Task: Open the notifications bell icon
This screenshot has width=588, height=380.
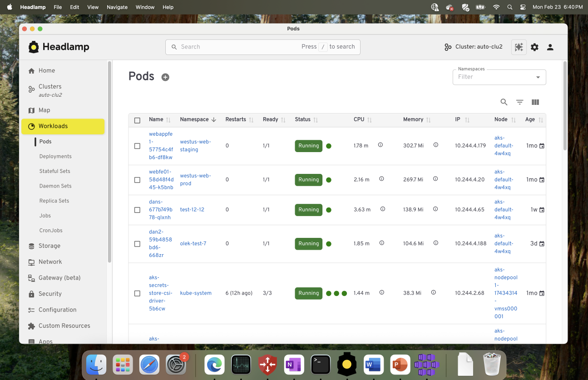Action: pyautogui.click(x=519, y=47)
